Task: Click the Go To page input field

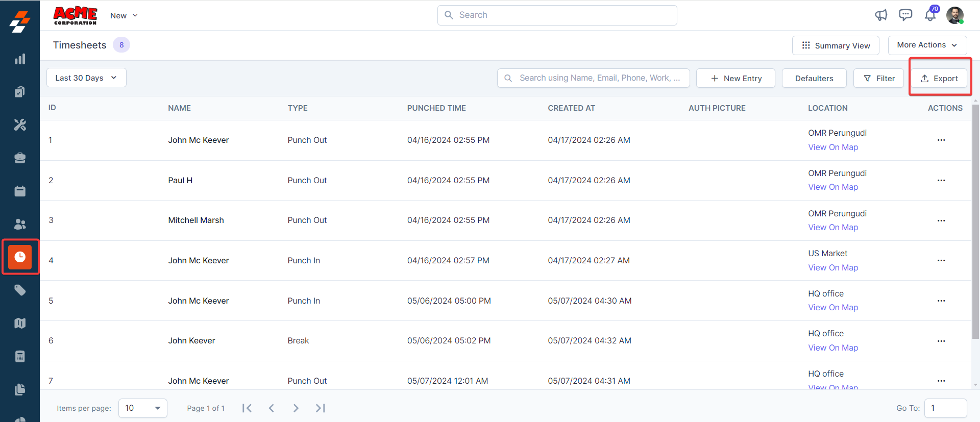Action: [945, 408]
